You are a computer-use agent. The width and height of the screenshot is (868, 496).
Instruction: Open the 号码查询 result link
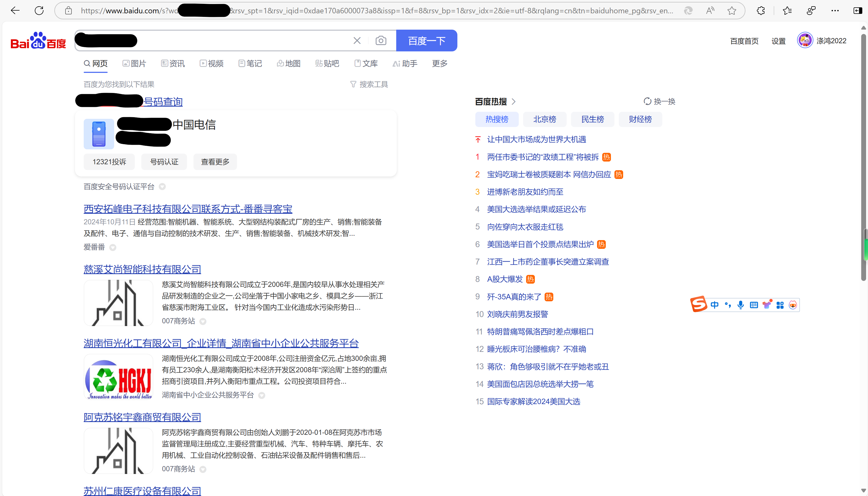pos(163,101)
